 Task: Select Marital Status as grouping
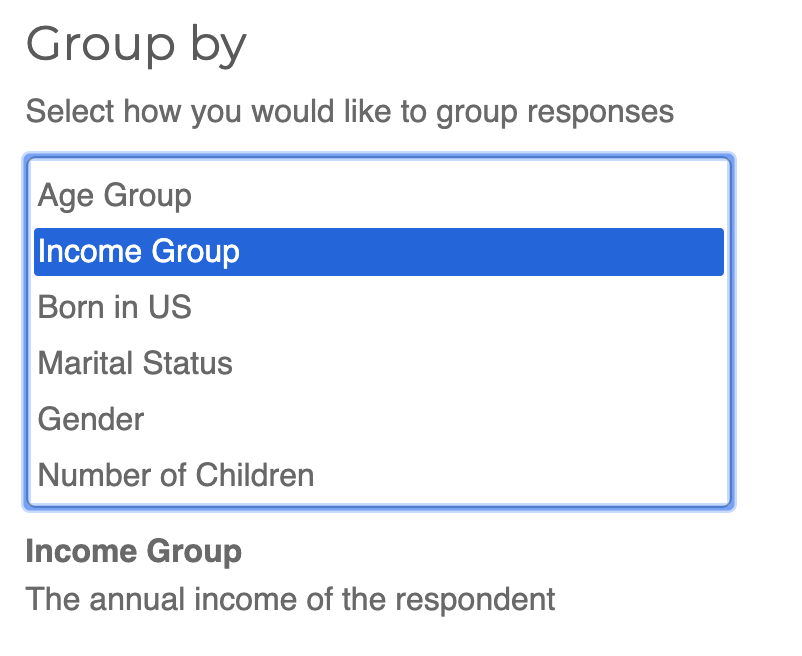click(x=135, y=363)
